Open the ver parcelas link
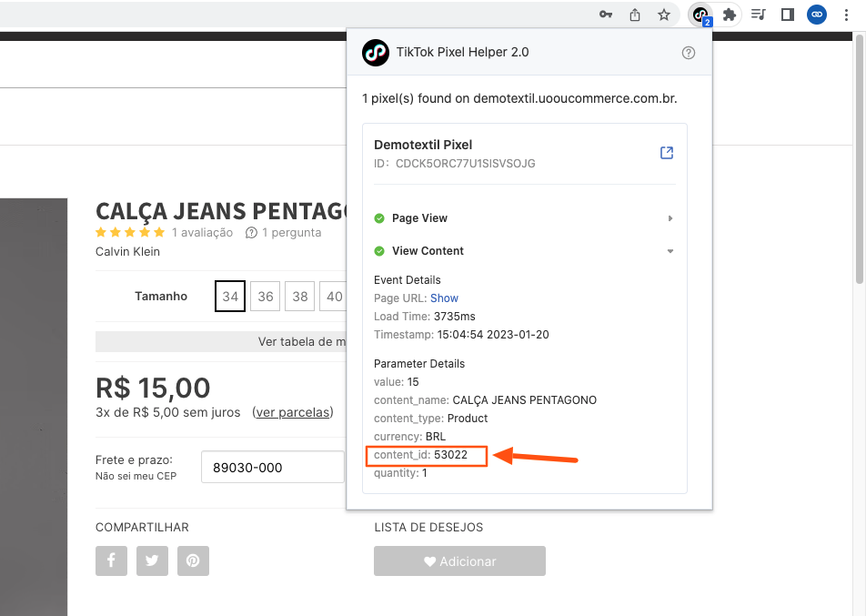The height and width of the screenshot is (616, 866). (x=293, y=413)
